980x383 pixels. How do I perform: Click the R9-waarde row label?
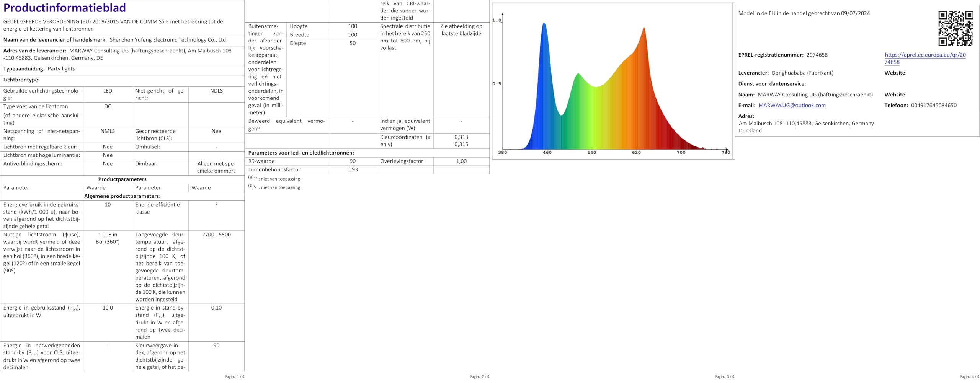(261, 161)
